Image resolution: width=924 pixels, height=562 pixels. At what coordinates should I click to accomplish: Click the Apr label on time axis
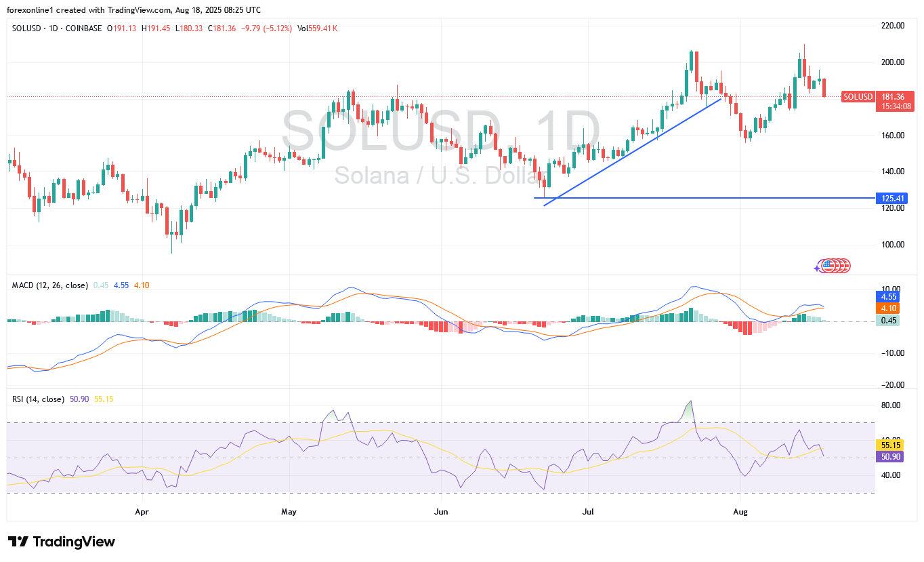pos(142,512)
